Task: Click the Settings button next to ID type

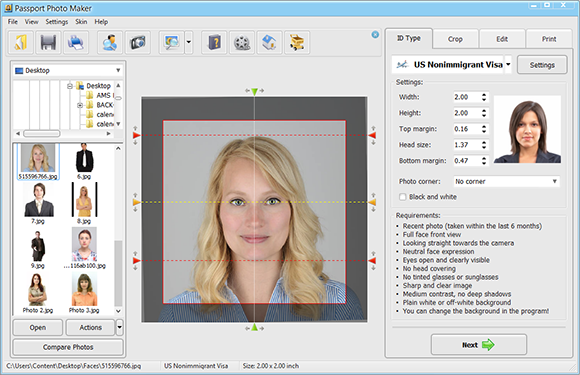Action: coord(542,65)
